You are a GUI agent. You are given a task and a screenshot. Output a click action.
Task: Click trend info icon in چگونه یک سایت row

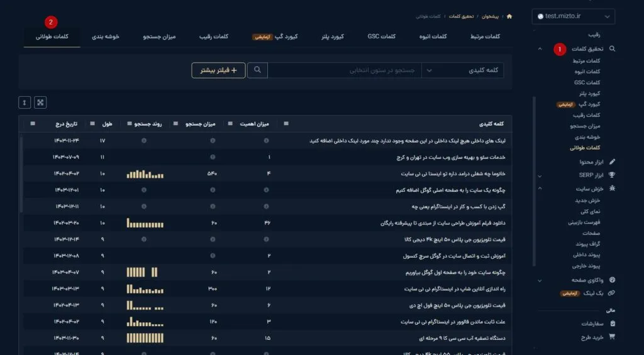(x=144, y=190)
